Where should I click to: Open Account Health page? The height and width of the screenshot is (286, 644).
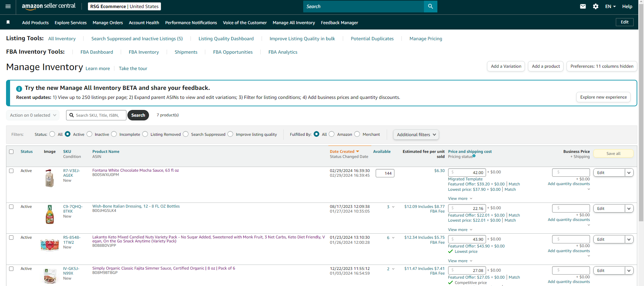(x=144, y=22)
